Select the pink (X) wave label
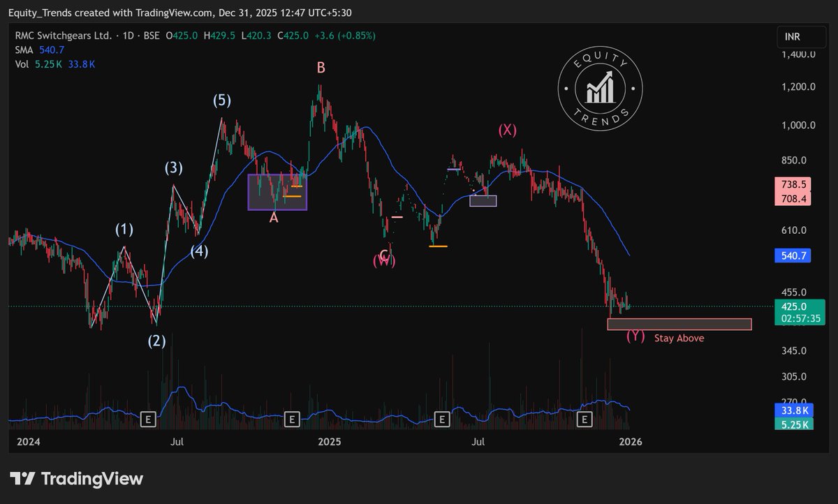 point(507,130)
